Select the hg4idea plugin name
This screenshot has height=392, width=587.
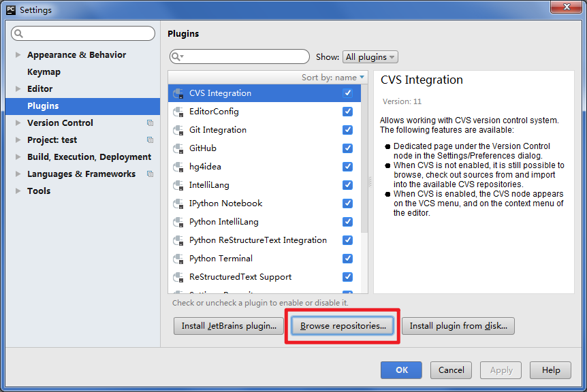205,167
